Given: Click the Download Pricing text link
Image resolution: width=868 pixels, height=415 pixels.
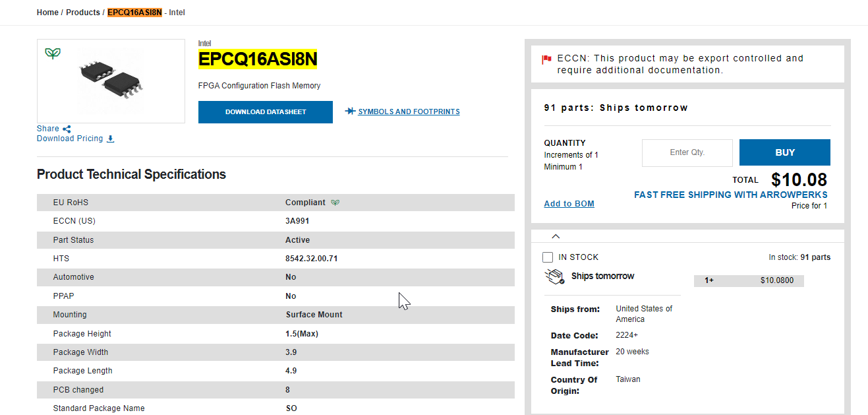Looking at the screenshot, I should coord(70,139).
